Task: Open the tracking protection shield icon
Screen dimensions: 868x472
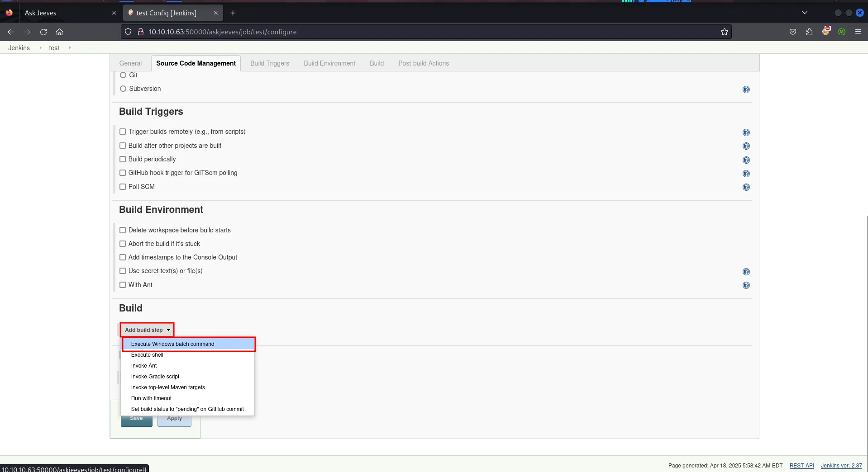Action: [x=128, y=32]
